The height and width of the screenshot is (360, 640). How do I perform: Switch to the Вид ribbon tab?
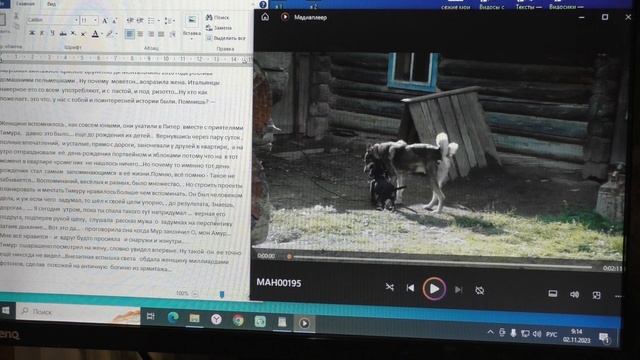tap(51, 4)
